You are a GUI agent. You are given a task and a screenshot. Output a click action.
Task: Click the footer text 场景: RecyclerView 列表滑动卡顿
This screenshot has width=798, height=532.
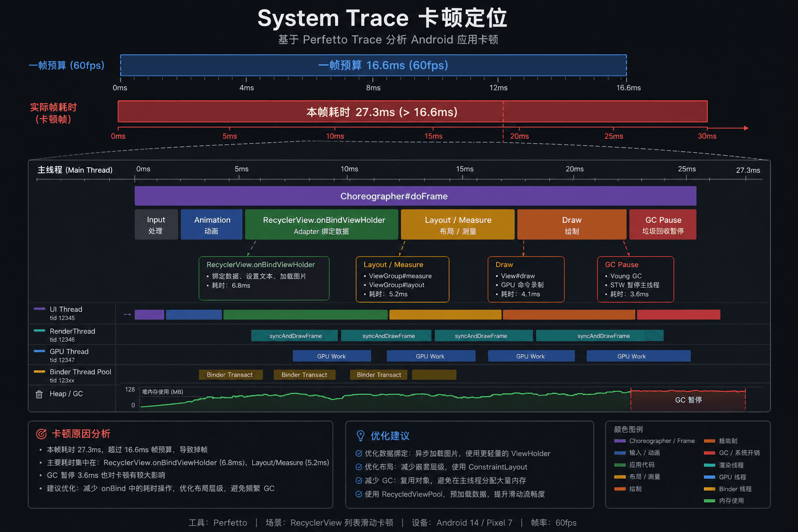[x=329, y=523]
